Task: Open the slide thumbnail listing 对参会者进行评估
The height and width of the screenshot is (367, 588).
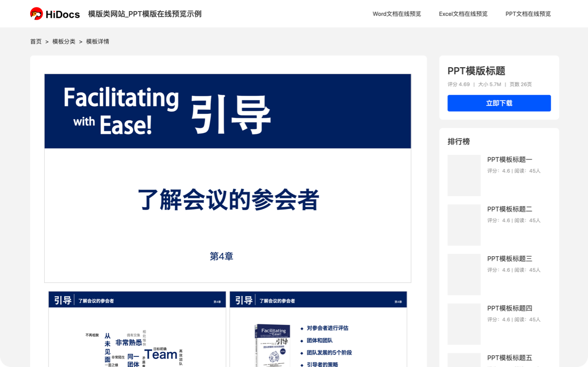Action: pyautogui.click(x=318, y=329)
